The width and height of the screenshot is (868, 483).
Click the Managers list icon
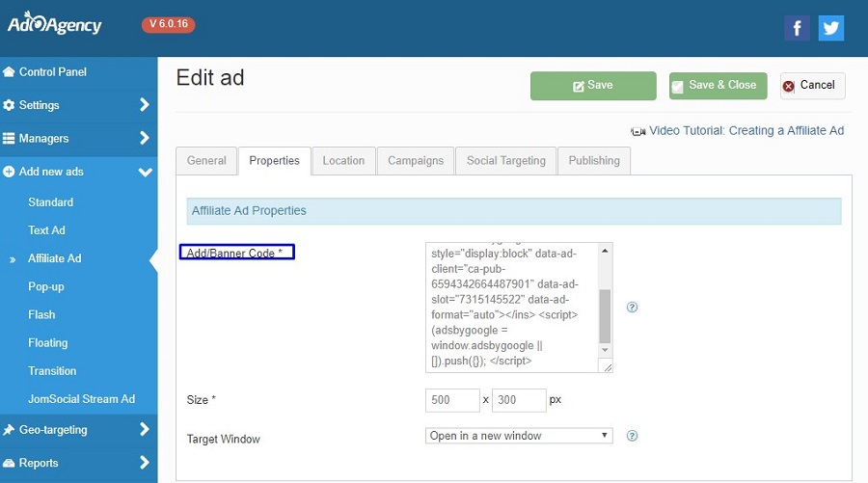(x=9, y=138)
